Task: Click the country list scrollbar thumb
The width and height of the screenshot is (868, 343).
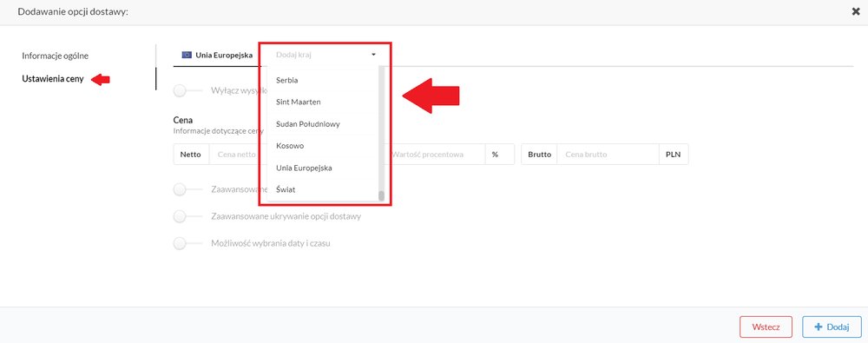Action: click(x=381, y=195)
